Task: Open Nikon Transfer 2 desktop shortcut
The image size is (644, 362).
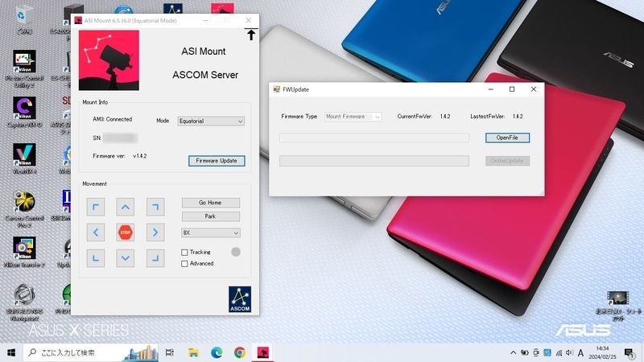Action: [x=24, y=252]
